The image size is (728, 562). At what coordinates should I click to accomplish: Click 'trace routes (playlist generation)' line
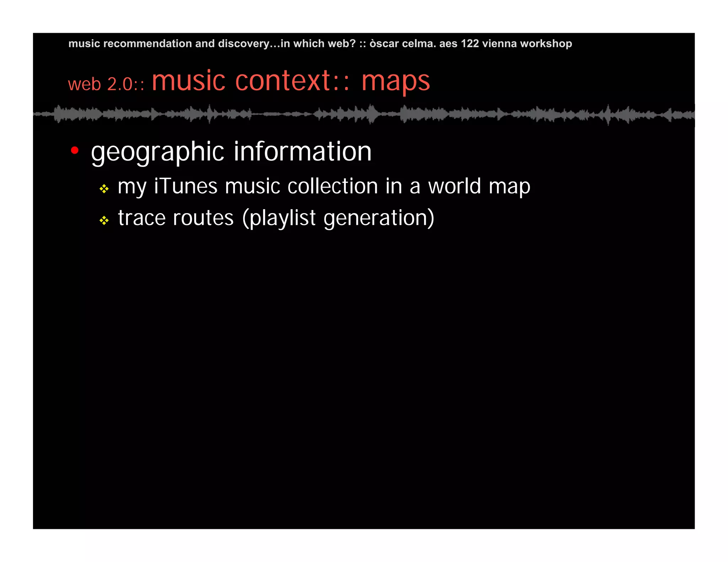[276, 218]
